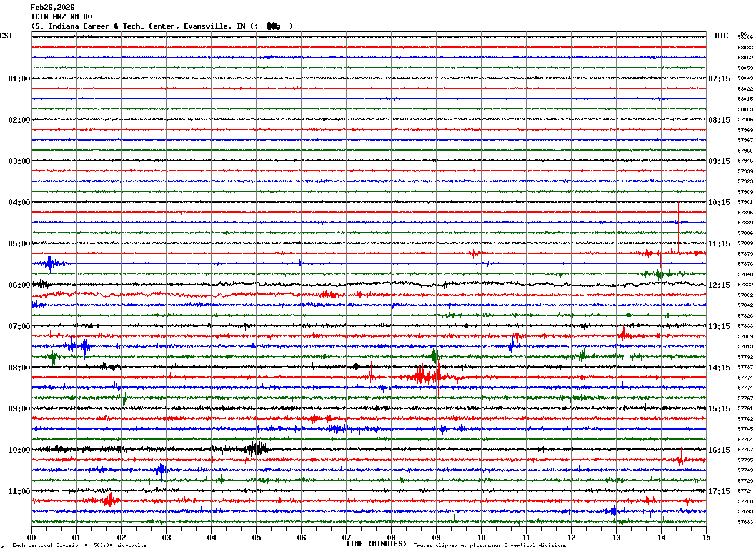The height and width of the screenshot is (554, 756).
Task: Click the Each Vertical Division 500.00 microvolts note
Action: 79,545
